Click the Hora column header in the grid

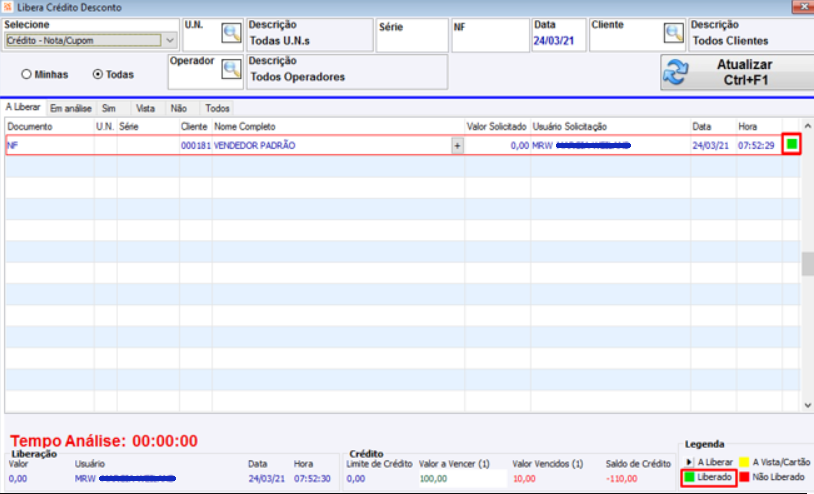pyautogui.click(x=759, y=127)
